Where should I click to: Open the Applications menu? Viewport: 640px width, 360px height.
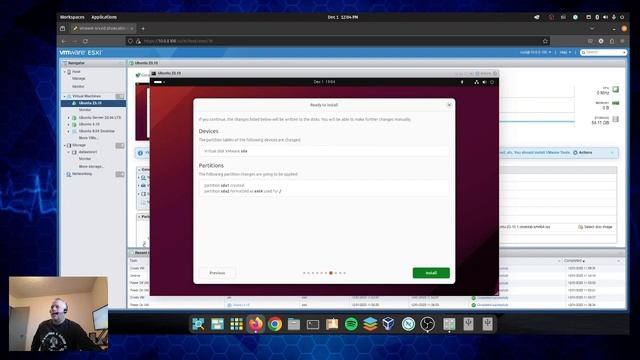104,17
